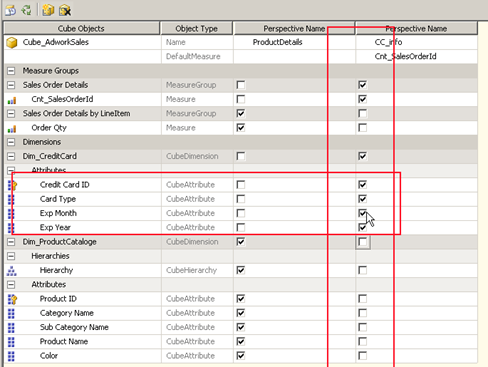Image resolution: width=488 pixels, height=367 pixels.
Task: Check Sales Order Details in ProductDetails perspective
Action: [241, 85]
